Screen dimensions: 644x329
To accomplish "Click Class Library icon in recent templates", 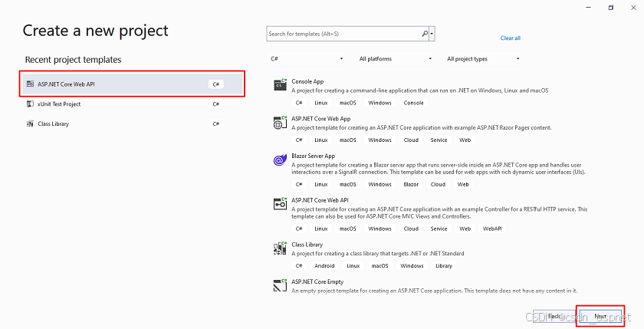I will [x=30, y=123].
